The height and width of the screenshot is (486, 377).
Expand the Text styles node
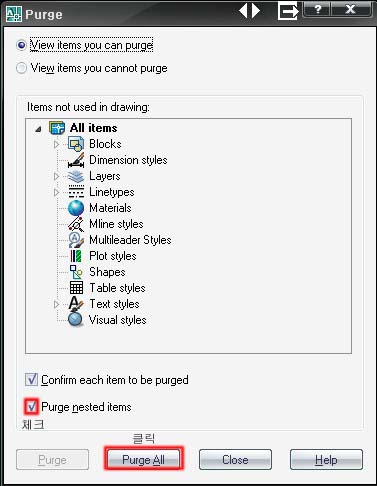[56, 304]
